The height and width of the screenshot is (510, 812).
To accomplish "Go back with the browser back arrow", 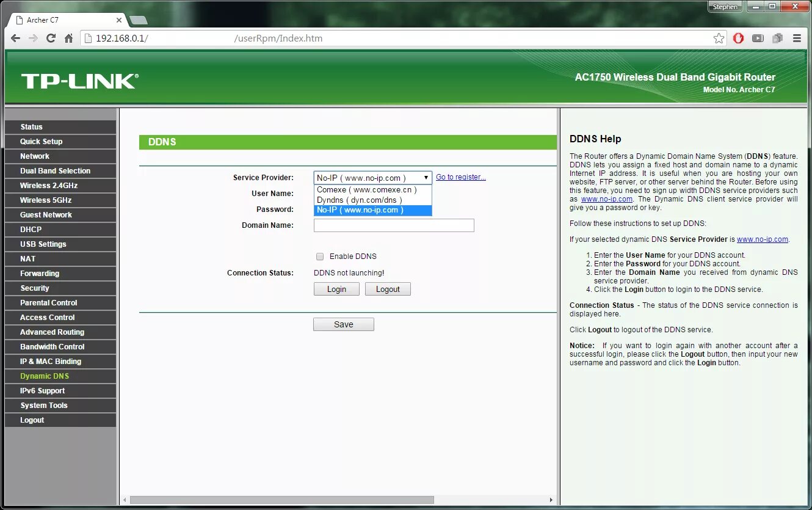I will tap(16, 38).
